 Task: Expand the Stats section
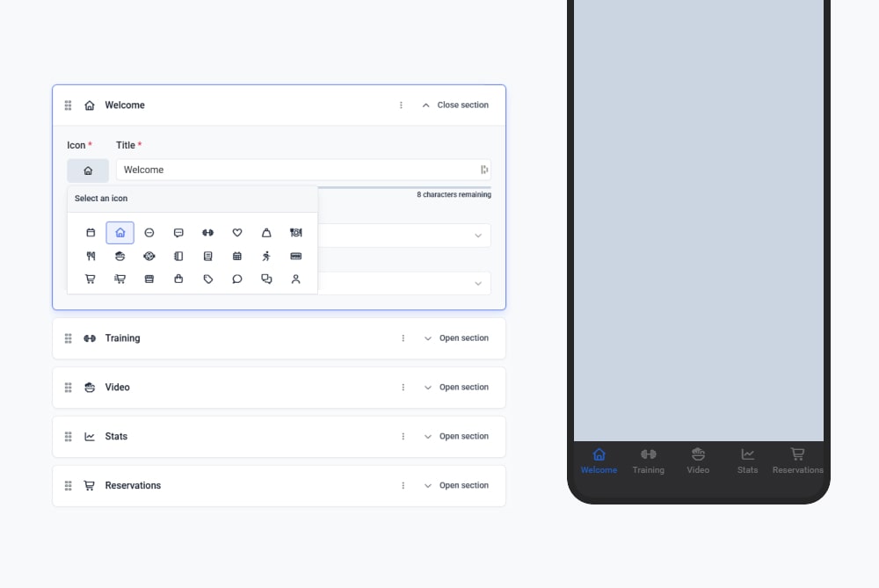pos(456,436)
